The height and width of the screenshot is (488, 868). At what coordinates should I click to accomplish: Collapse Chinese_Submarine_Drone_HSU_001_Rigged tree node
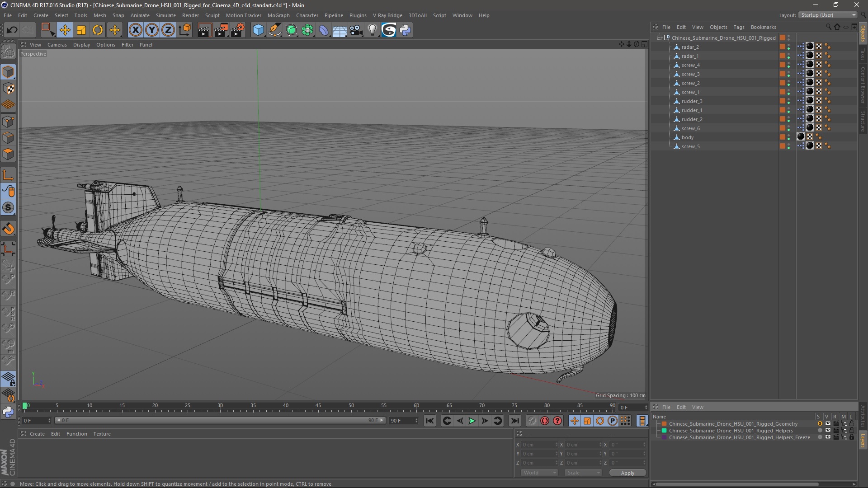click(x=660, y=38)
